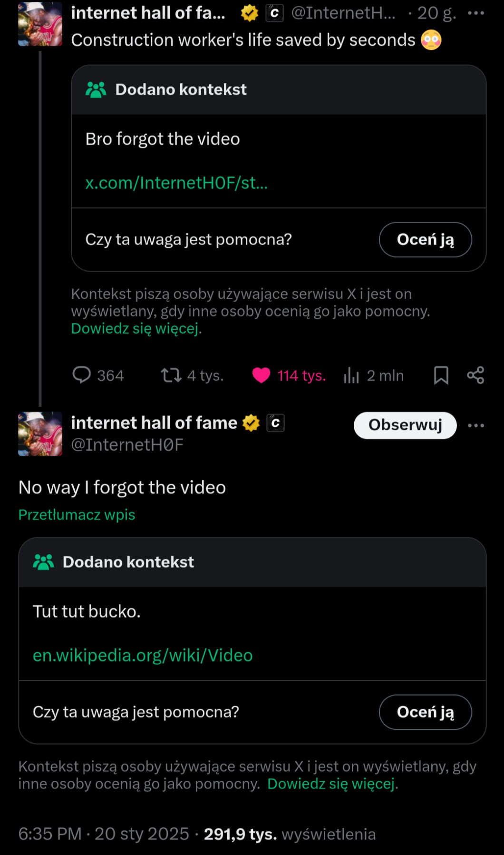
Task: Open the x.com/InternetH0F link
Action: tap(176, 183)
